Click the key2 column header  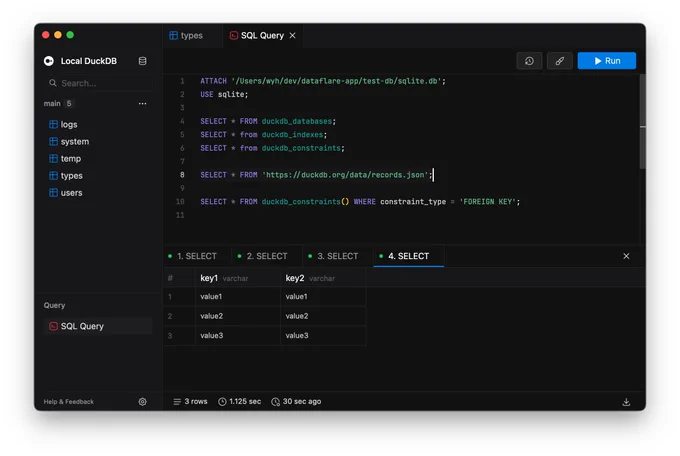(x=323, y=278)
